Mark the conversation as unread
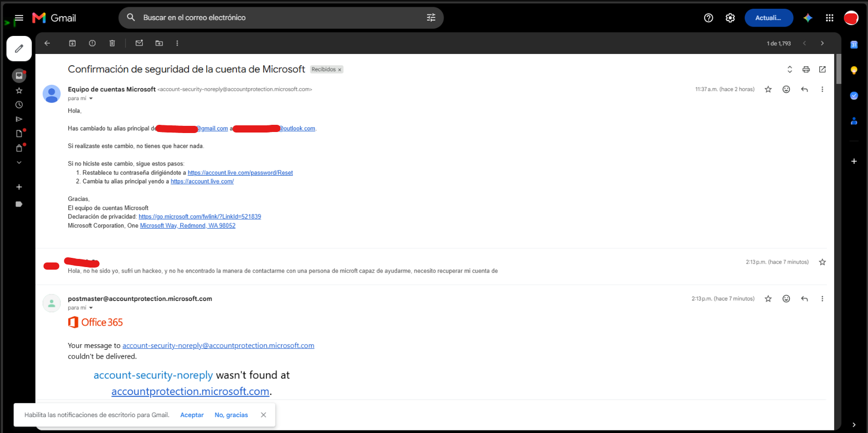 click(139, 43)
